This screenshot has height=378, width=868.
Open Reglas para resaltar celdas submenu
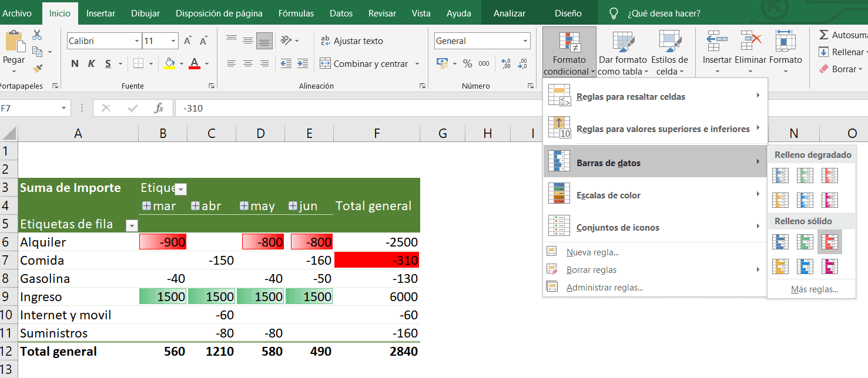655,97
